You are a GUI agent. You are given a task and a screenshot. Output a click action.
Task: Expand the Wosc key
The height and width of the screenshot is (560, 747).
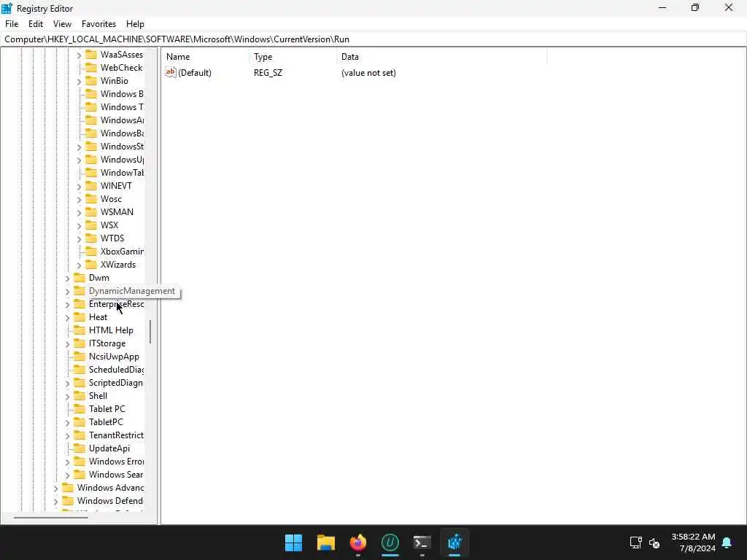click(x=79, y=200)
